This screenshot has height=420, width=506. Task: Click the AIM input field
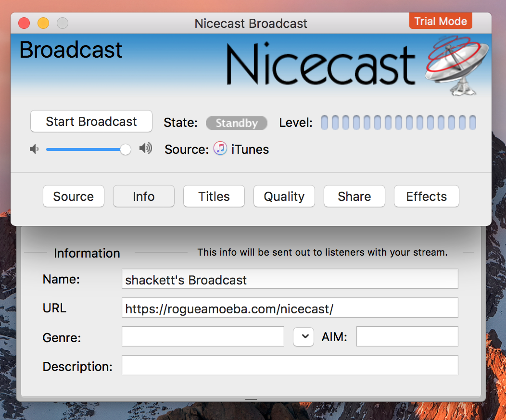(407, 336)
